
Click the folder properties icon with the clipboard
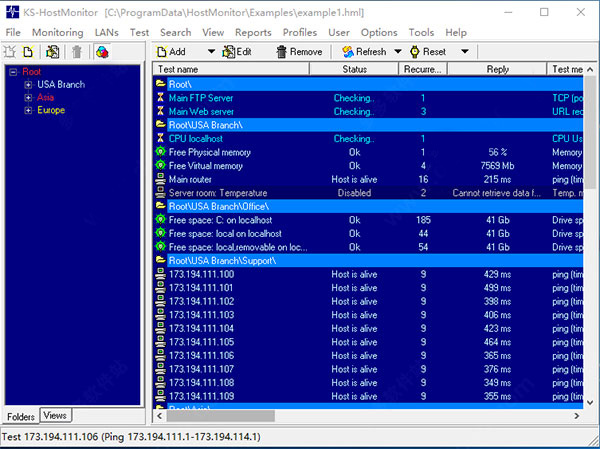[x=52, y=51]
